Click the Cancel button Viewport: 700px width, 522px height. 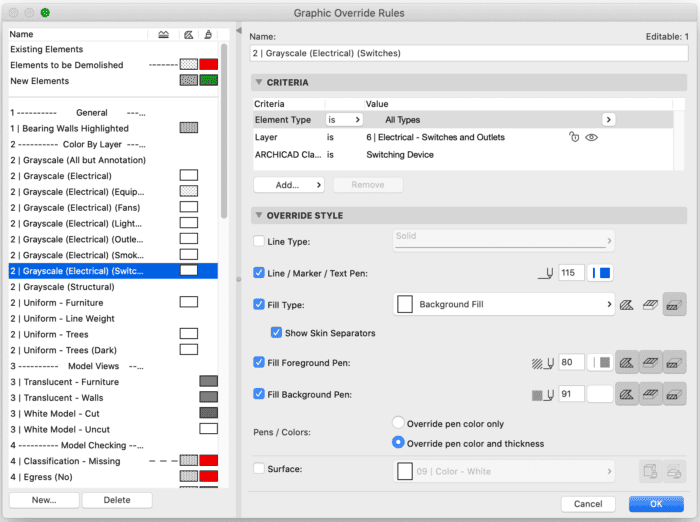click(588, 504)
